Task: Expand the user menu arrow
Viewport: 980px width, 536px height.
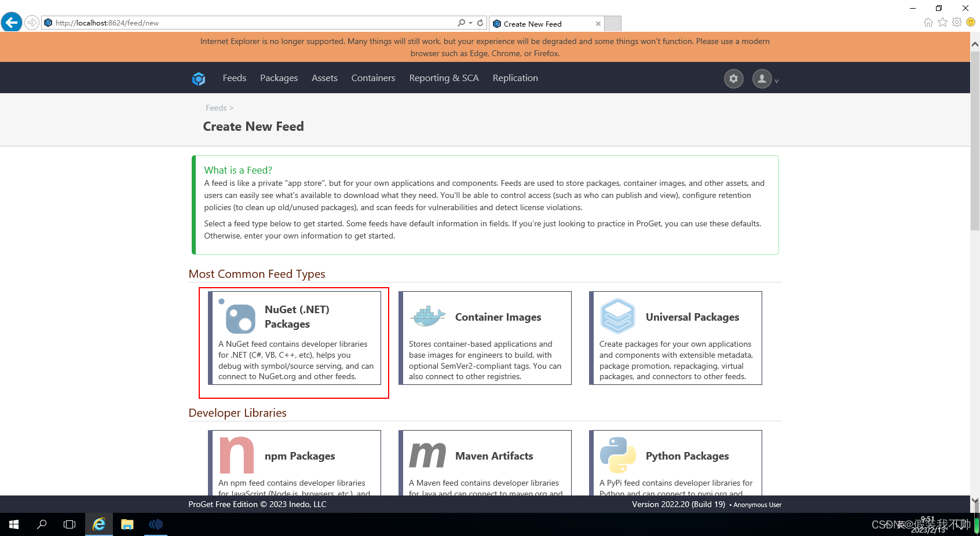Action: click(777, 81)
